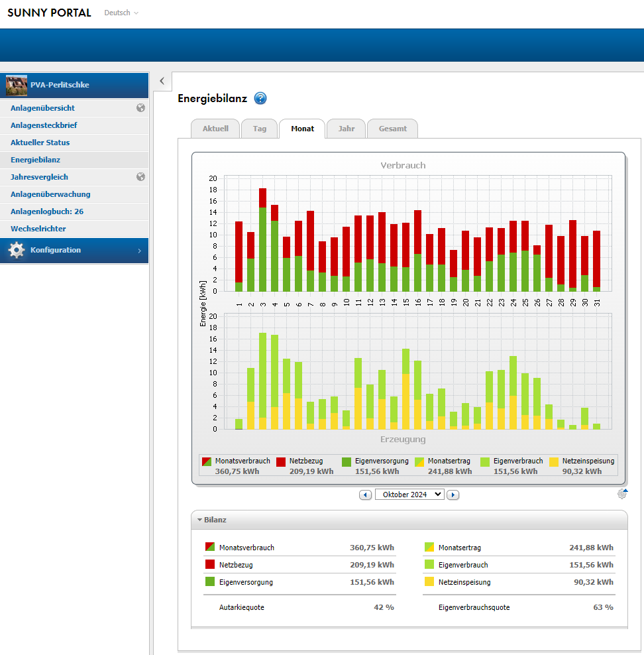The height and width of the screenshot is (655, 644).
Task: Collapse the sidebar with the arrow button
Action: point(162,81)
